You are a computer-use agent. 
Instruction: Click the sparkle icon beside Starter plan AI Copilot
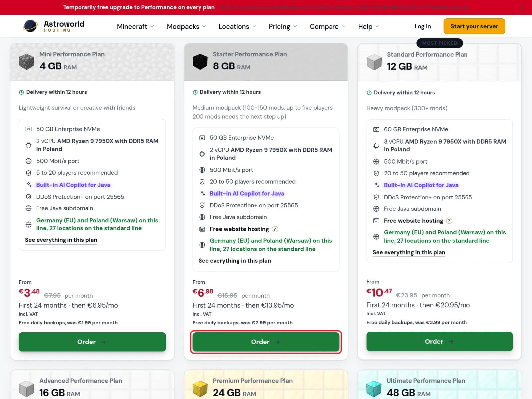(202, 193)
